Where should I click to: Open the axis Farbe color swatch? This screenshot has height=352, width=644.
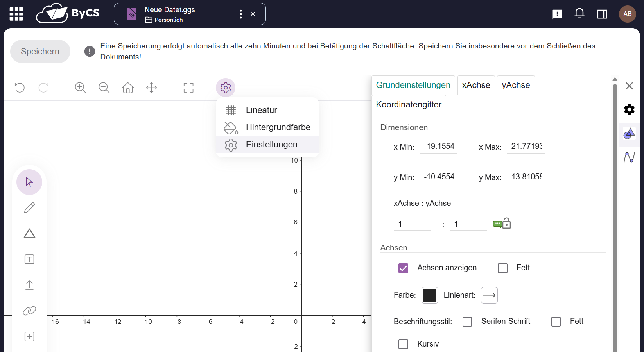430,295
